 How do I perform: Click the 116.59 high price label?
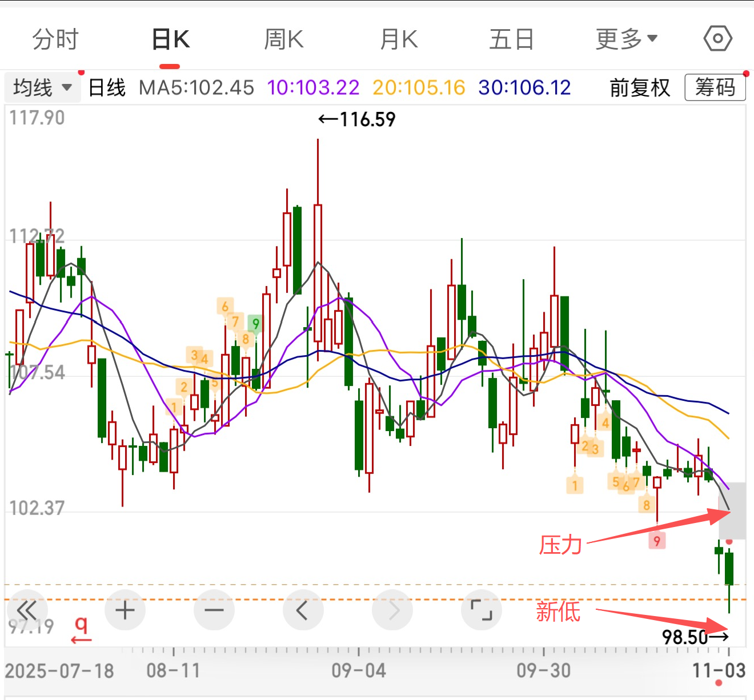pyautogui.click(x=357, y=119)
